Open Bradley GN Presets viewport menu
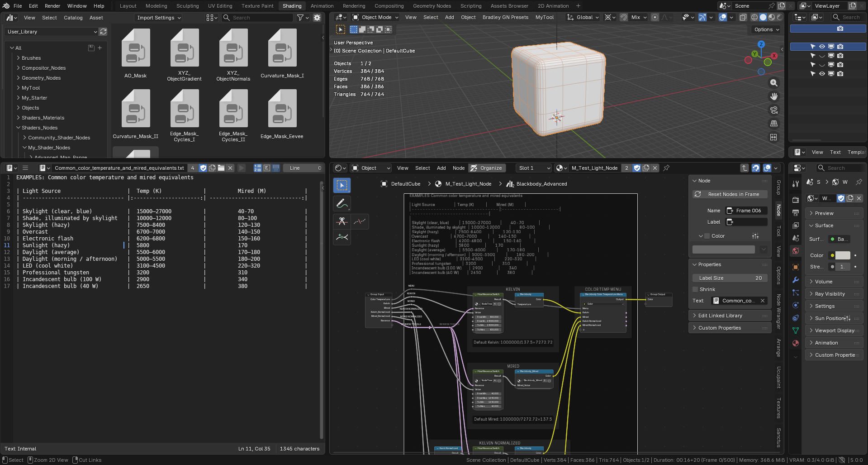The image size is (868, 465). point(505,17)
